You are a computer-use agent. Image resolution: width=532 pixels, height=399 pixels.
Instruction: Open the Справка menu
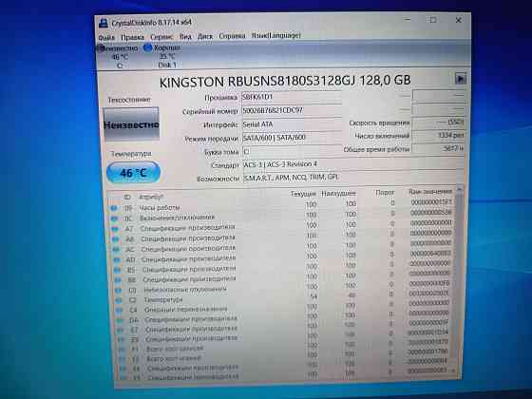232,36
